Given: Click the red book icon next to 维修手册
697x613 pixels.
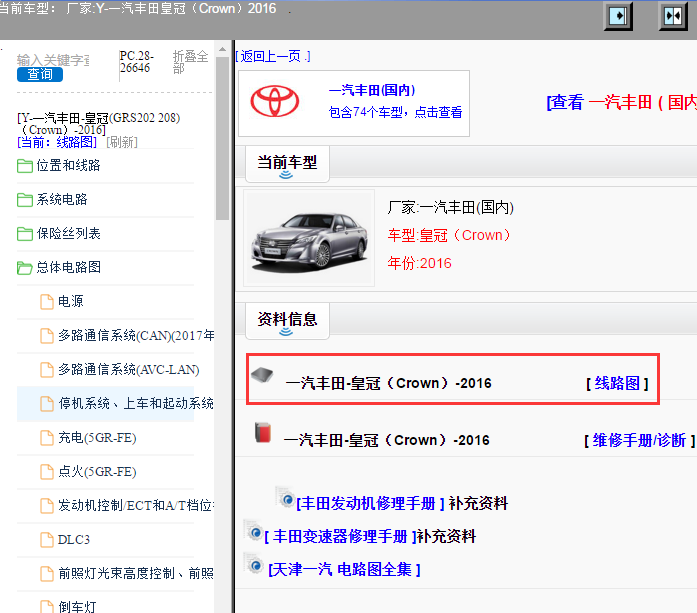Looking at the screenshot, I should 263,433.
